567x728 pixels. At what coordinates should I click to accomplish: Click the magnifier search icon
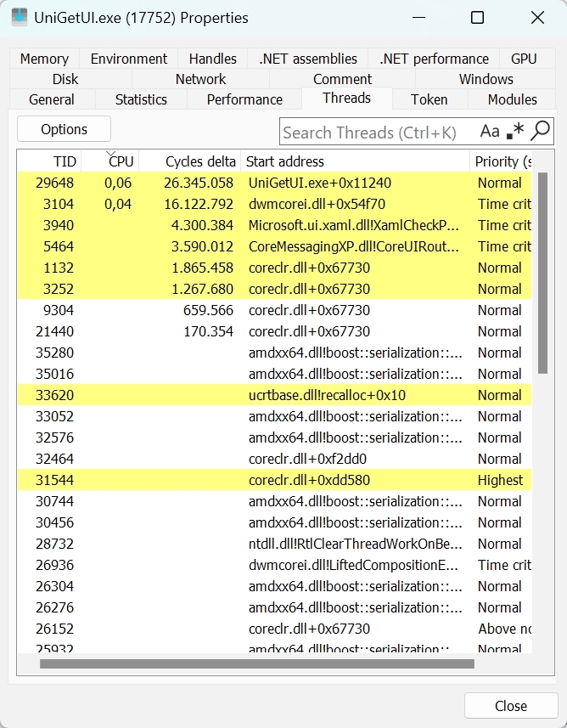(x=541, y=132)
